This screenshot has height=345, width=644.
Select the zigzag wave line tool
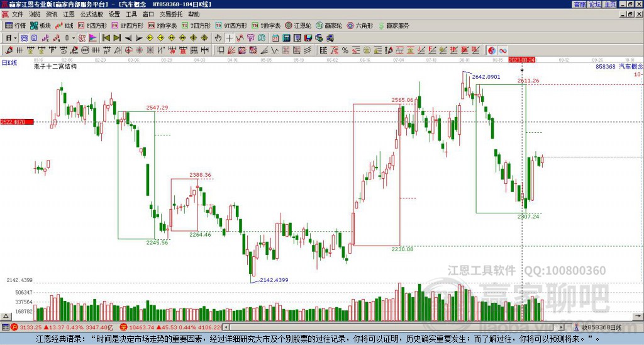pyautogui.click(x=275, y=50)
